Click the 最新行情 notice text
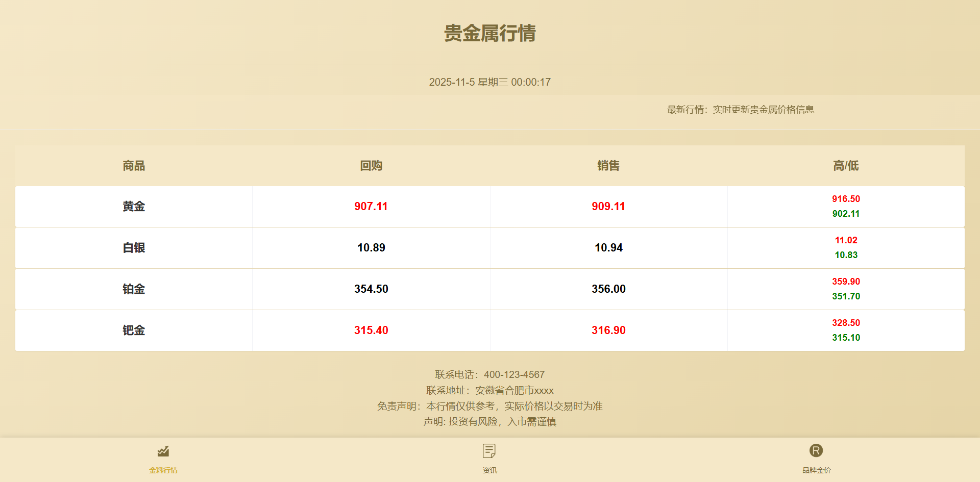 click(x=740, y=110)
